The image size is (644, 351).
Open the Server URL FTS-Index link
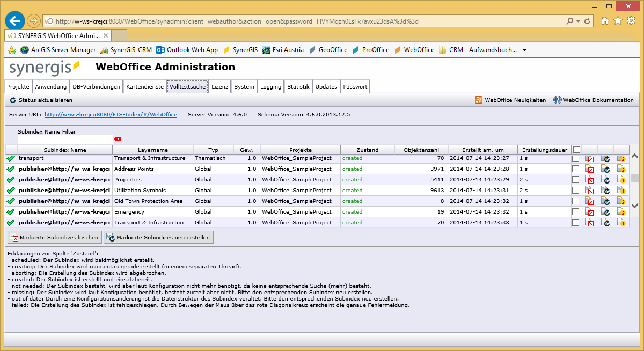point(112,114)
